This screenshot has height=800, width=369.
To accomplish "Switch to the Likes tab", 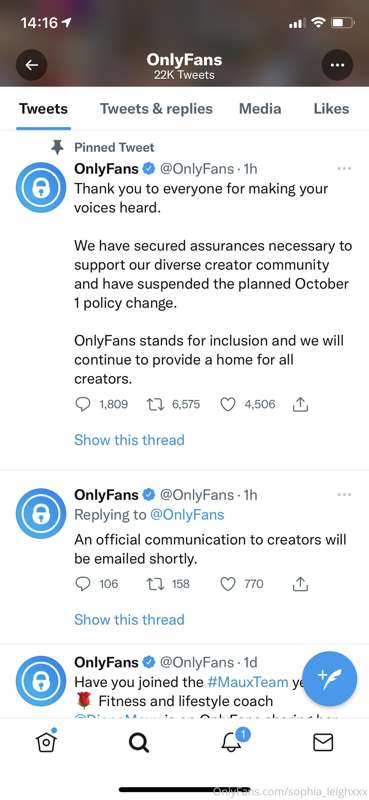I will point(331,109).
